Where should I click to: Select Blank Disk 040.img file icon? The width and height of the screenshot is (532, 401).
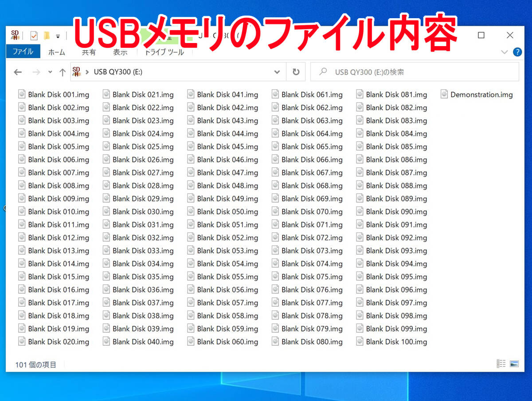(x=106, y=341)
